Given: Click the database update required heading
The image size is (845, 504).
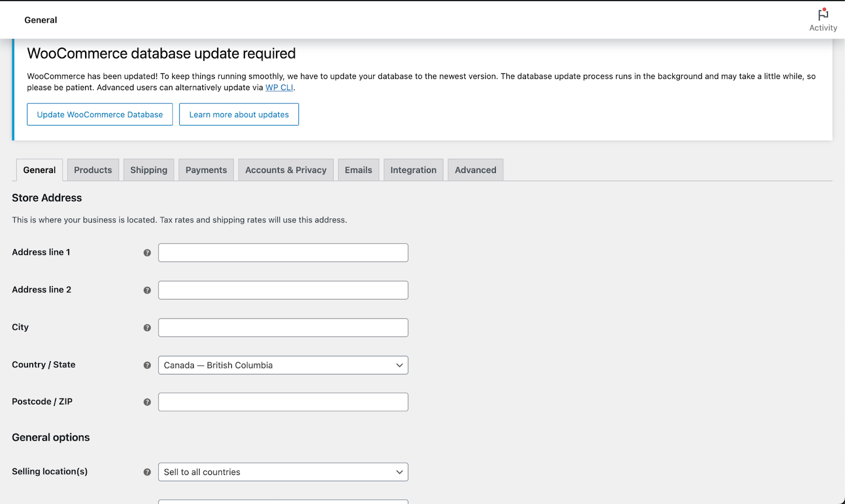Looking at the screenshot, I should [x=162, y=53].
